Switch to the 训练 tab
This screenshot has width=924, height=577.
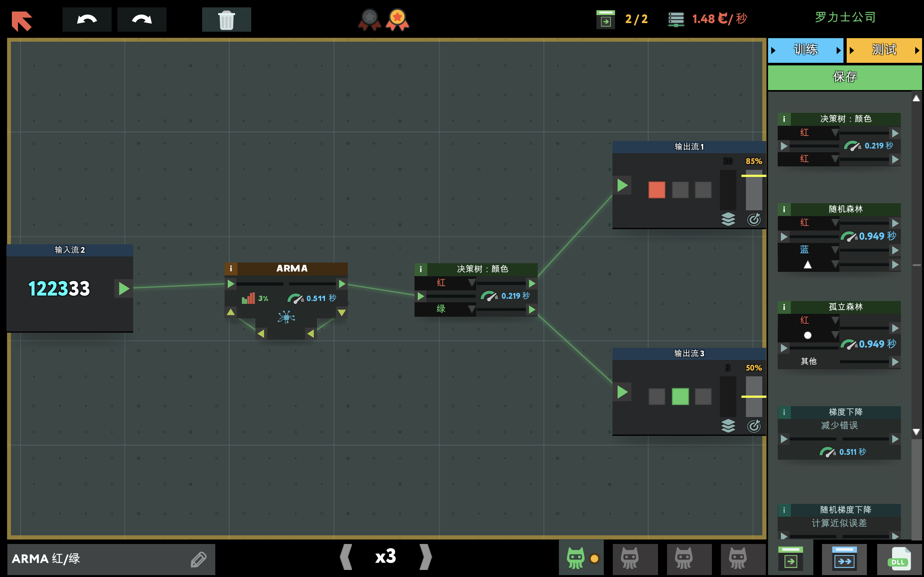[x=805, y=50]
